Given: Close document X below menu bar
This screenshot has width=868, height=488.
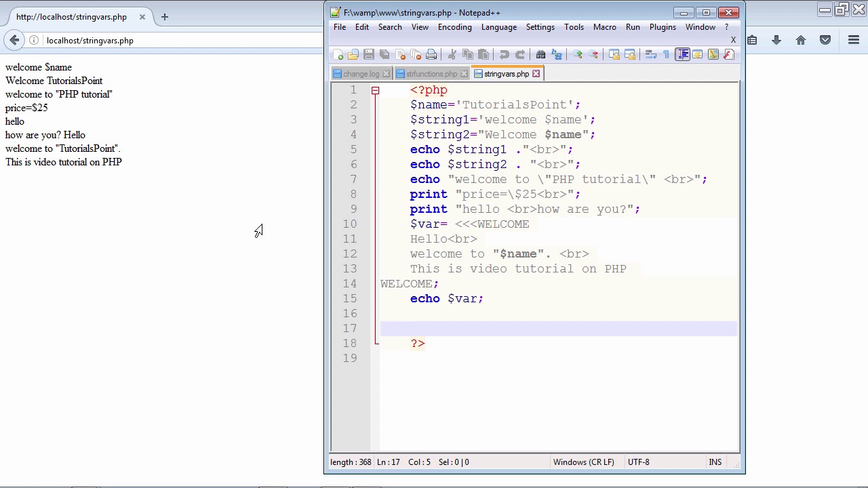Looking at the screenshot, I should point(733,40).
